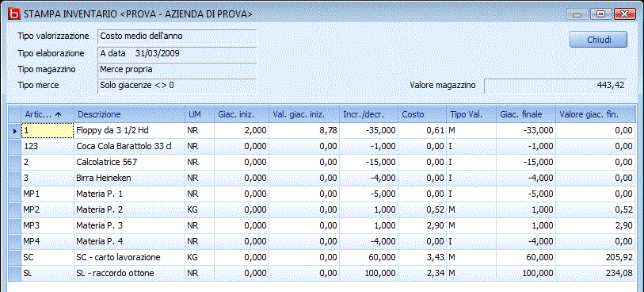This screenshot has width=644, height=292.
Task: Select the 'Floppy da 3 1/2 Hd' cell
Action: point(129,131)
